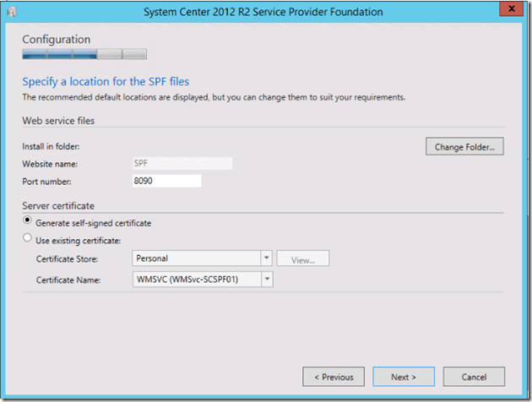Click the Specify a location for SPF files heading

point(106,82)
